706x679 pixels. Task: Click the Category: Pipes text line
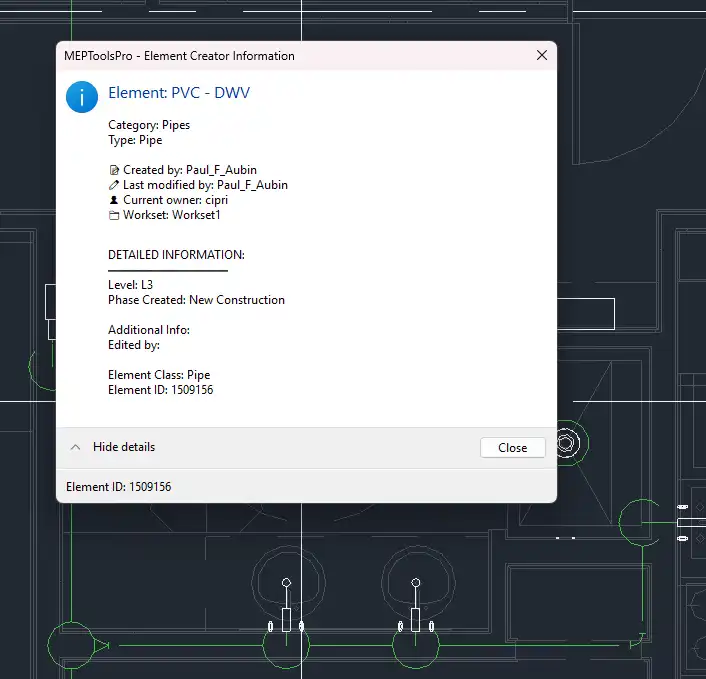(x=149, y=125)
